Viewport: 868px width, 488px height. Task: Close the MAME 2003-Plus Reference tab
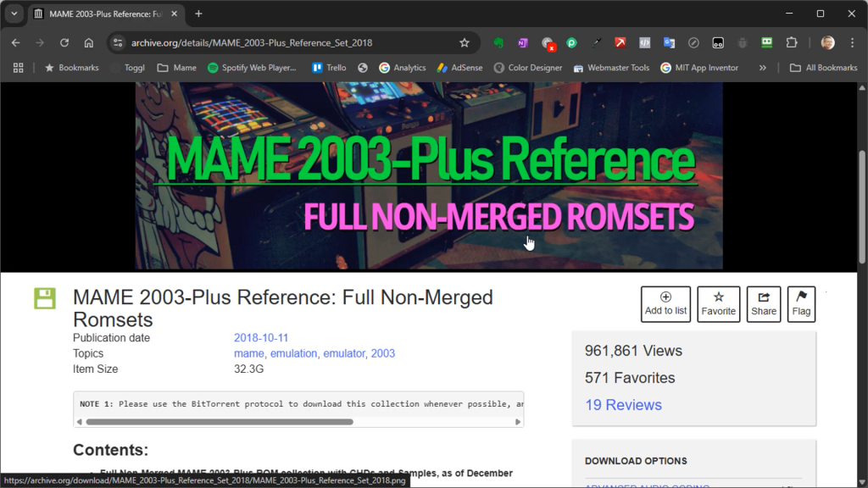(x=174, y=14)
